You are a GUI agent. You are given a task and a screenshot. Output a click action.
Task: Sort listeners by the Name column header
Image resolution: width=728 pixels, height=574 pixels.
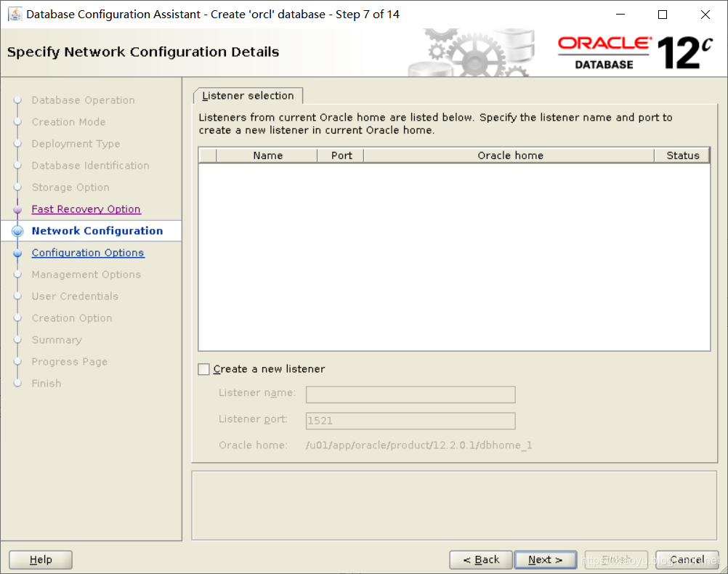tap(267, 155)
